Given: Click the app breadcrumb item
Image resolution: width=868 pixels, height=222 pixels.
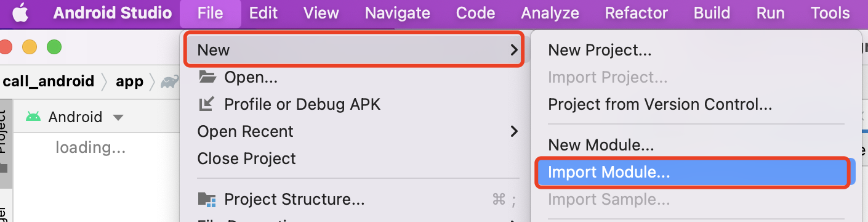Looking at the screenshot, I should pos(129,81).
